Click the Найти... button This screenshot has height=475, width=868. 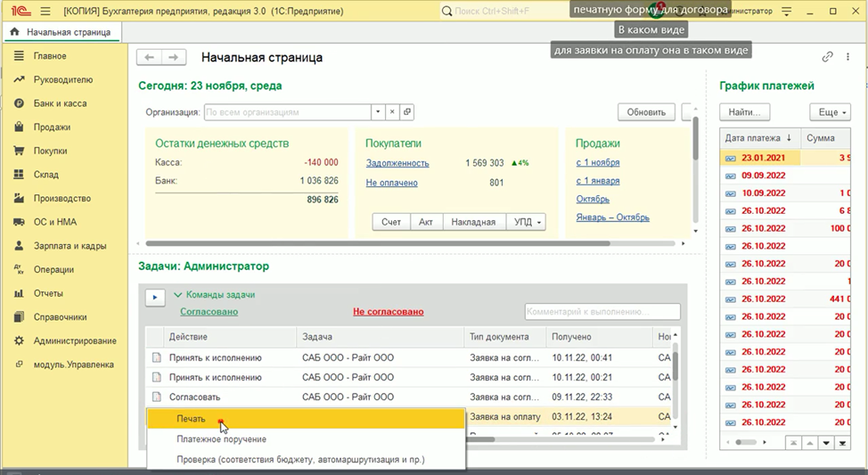click(x=744, y=112)
